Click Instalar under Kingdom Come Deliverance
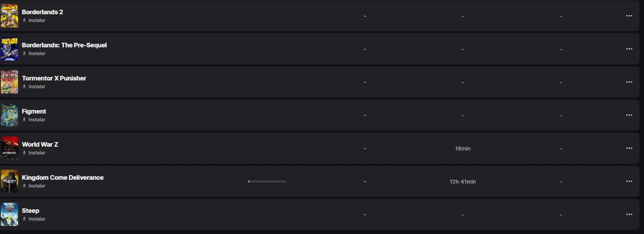This screenshot has height=234, width=644. (34, 186)
